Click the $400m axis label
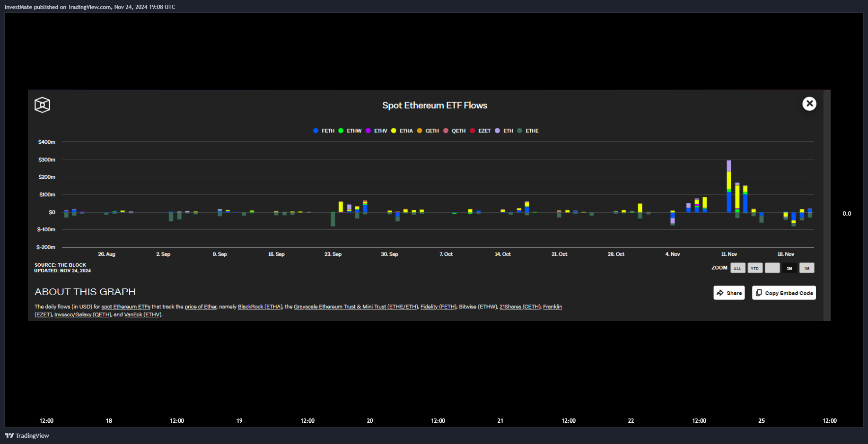868x444 pixels. [47, 142]
